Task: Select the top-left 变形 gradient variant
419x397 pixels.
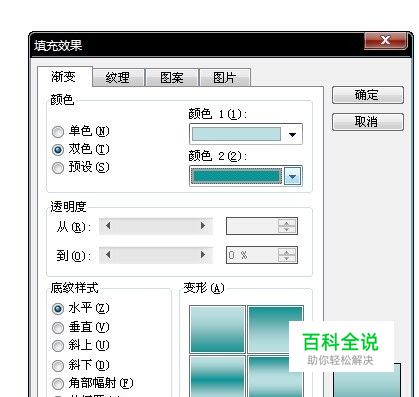Action: point(217,329)
